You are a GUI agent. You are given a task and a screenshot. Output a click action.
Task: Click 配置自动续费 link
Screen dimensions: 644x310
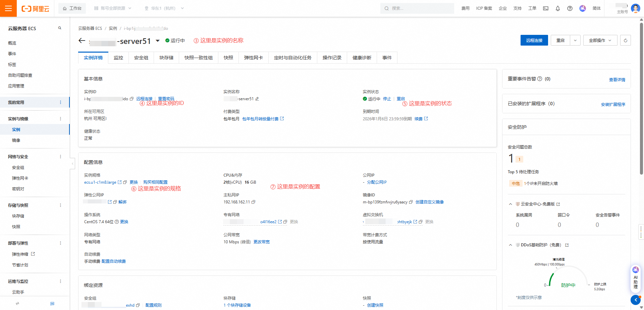click(114, 261)
